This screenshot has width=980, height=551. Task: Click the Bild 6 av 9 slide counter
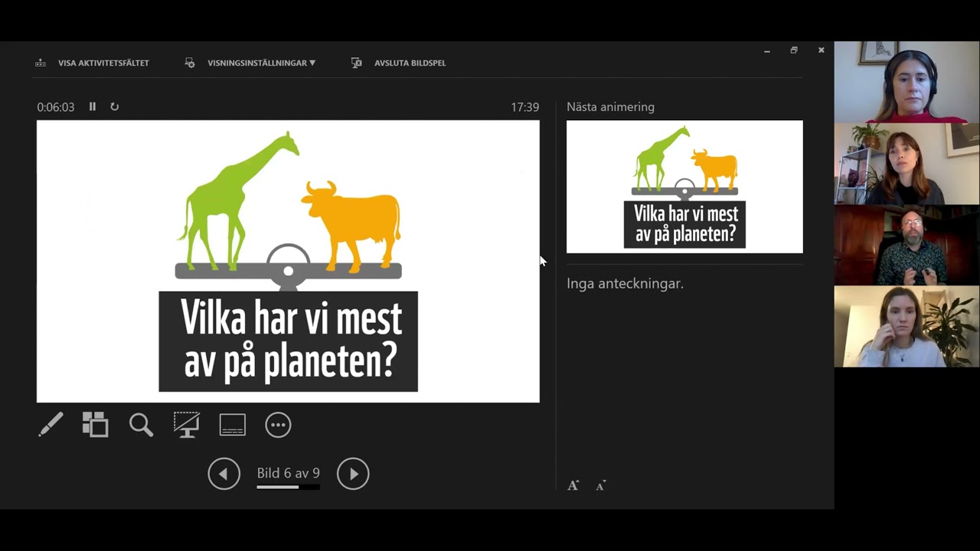(x=289, y=473)
